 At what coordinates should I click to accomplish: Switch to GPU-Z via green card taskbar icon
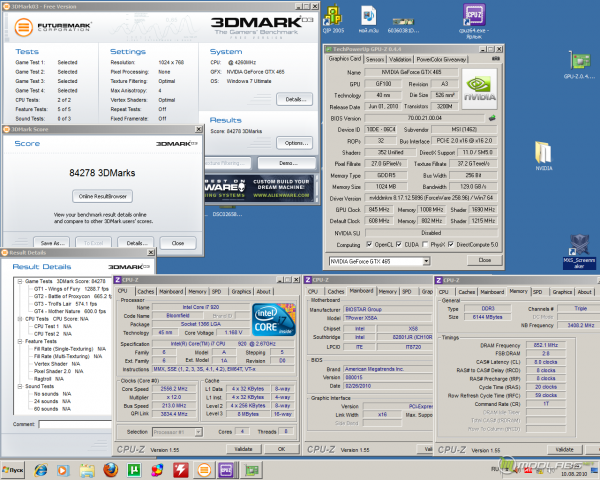[251, 470]
